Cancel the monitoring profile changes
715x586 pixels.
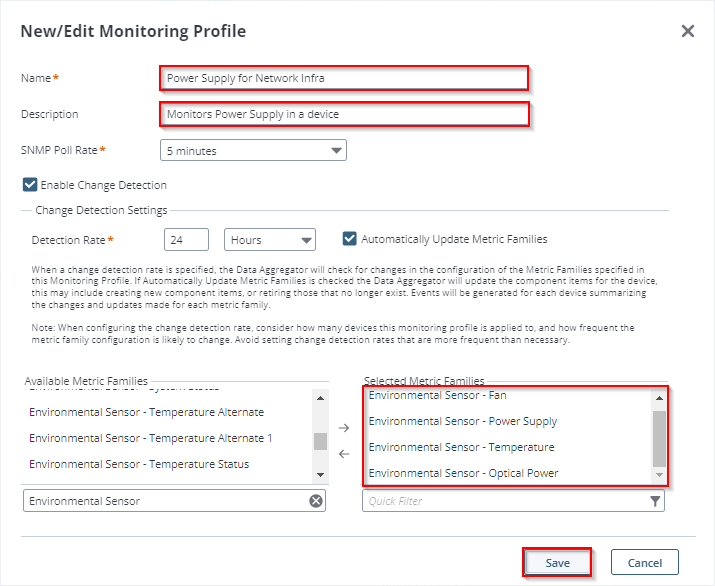[x=644, y=562]
